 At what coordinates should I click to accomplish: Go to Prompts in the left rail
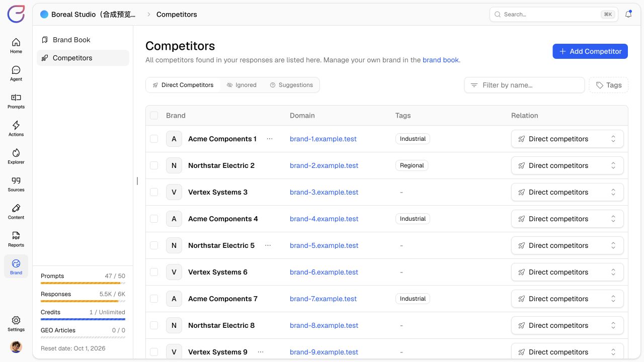coord(16,101)
